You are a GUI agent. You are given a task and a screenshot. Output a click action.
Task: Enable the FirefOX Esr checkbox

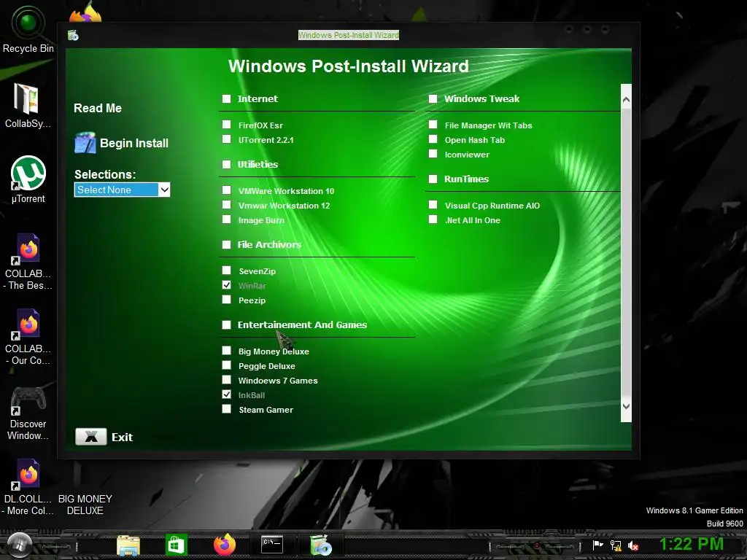tap(226, 125)
